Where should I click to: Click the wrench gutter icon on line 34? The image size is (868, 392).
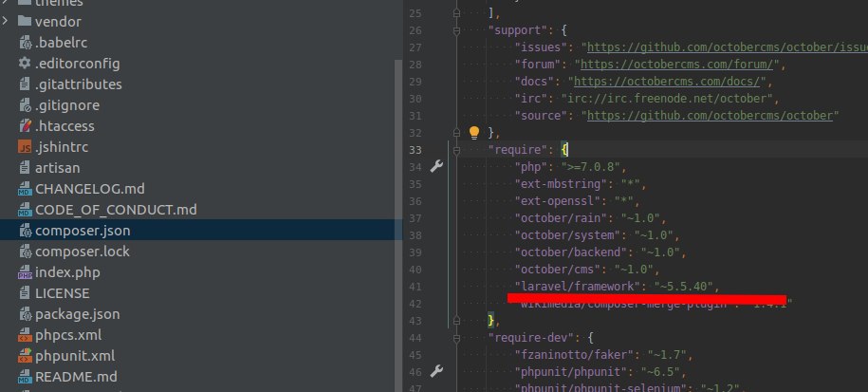[x=436, y=166]
